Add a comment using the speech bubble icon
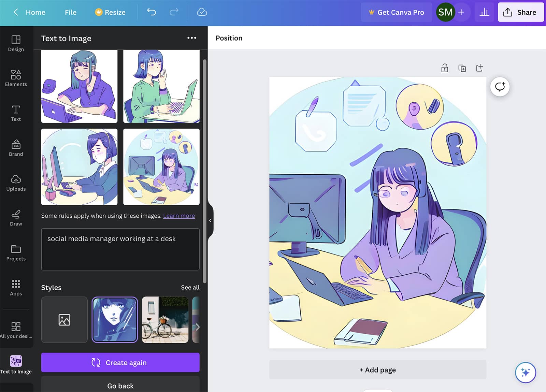 (x=500, y=87)
